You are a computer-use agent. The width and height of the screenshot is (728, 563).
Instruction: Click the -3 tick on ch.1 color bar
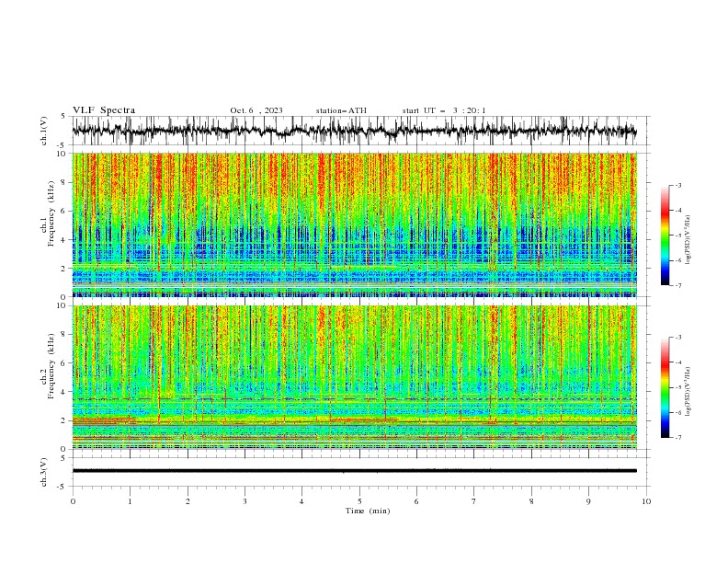pyautogui.click(x=678, y=185)
